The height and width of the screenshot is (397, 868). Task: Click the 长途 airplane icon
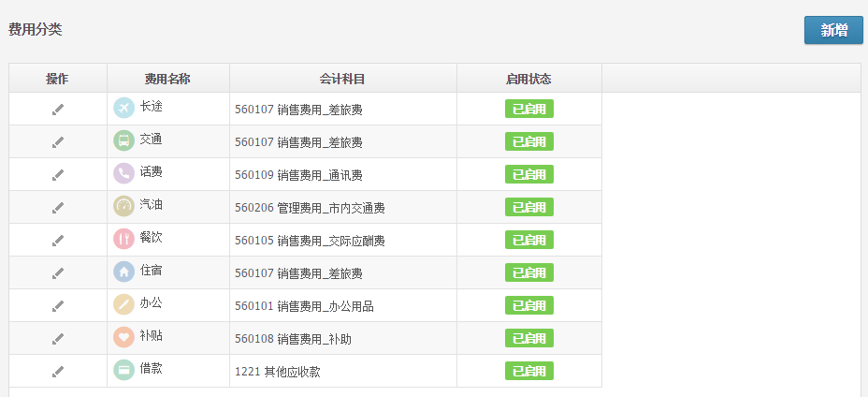(123, 108)
